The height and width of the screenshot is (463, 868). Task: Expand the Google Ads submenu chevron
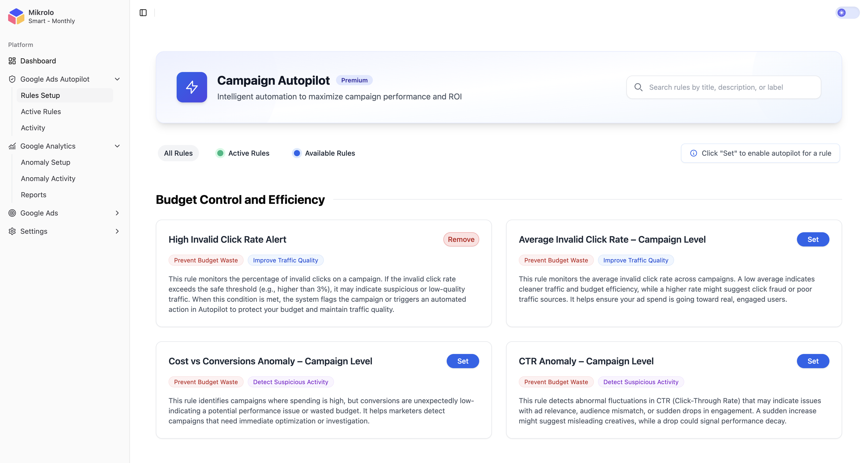pyautogui.click(x=117, y=213)
